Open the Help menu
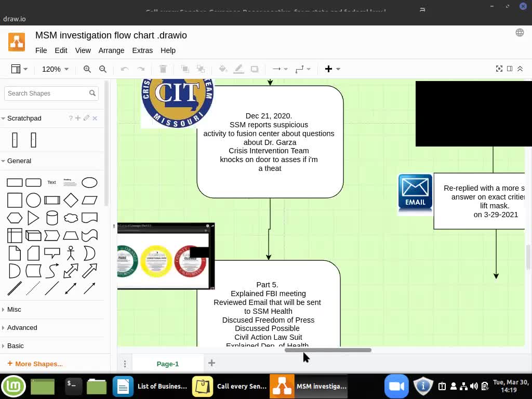532x399 pixels. pyautogui.click(x=168, y=50)
